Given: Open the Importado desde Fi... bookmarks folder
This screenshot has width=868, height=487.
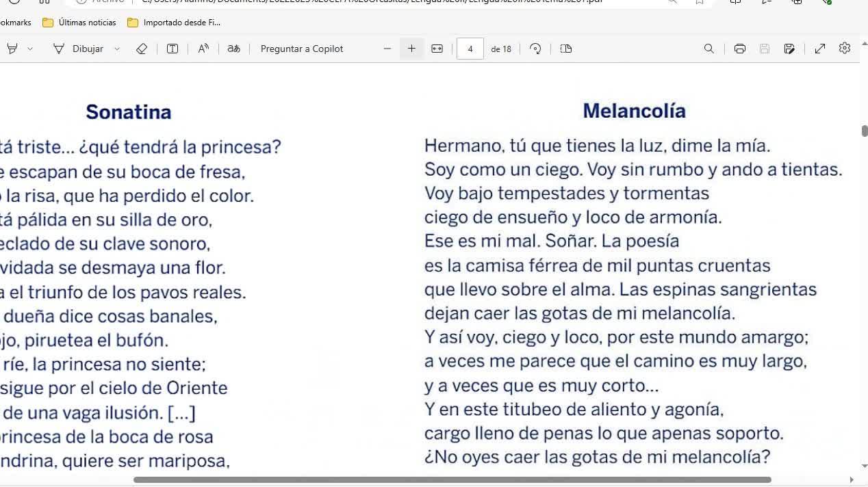Looking at the screenshot, I should pyautogui.click(x=174, y=23).
